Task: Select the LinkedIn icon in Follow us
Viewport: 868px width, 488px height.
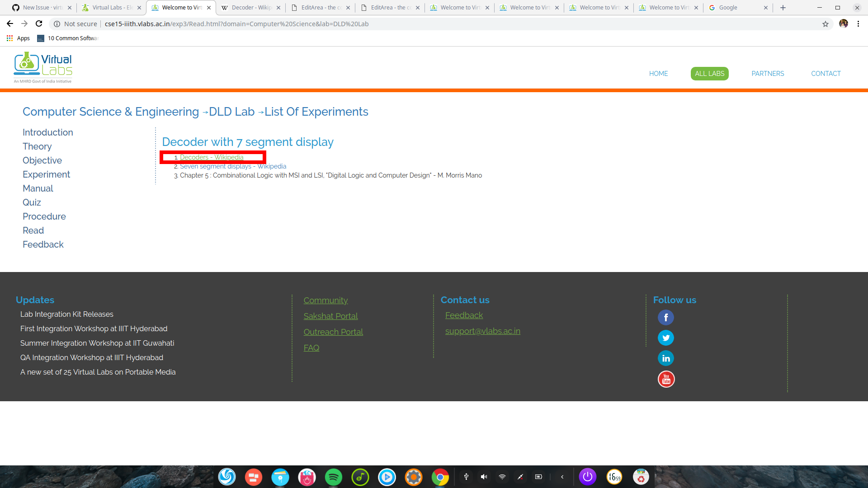Action: (665, 358)
